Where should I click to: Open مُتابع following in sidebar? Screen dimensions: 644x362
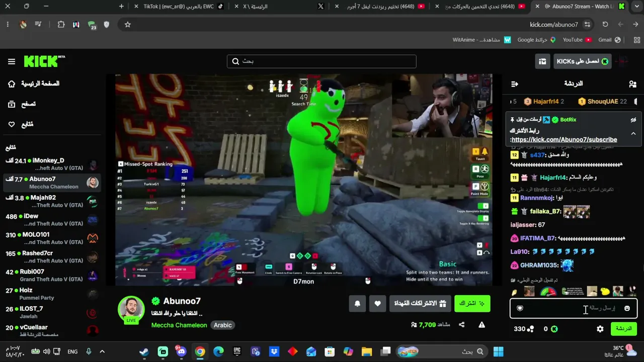[21, 124]
